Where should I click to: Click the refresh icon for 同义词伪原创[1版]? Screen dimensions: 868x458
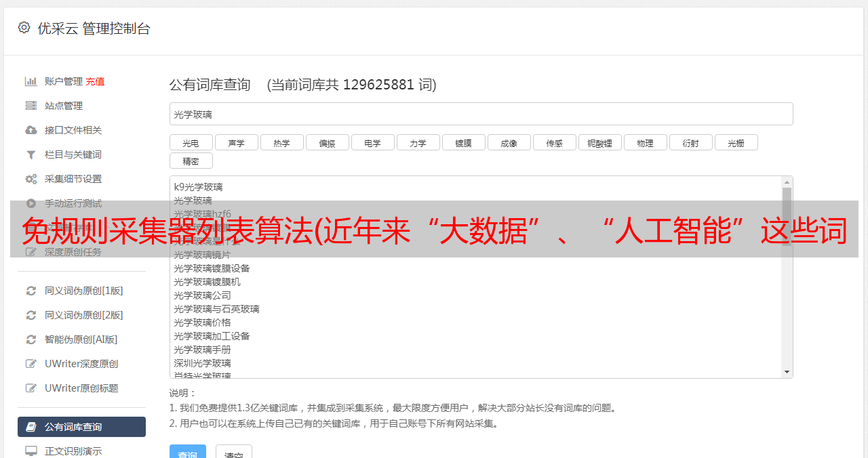[31, 291]
